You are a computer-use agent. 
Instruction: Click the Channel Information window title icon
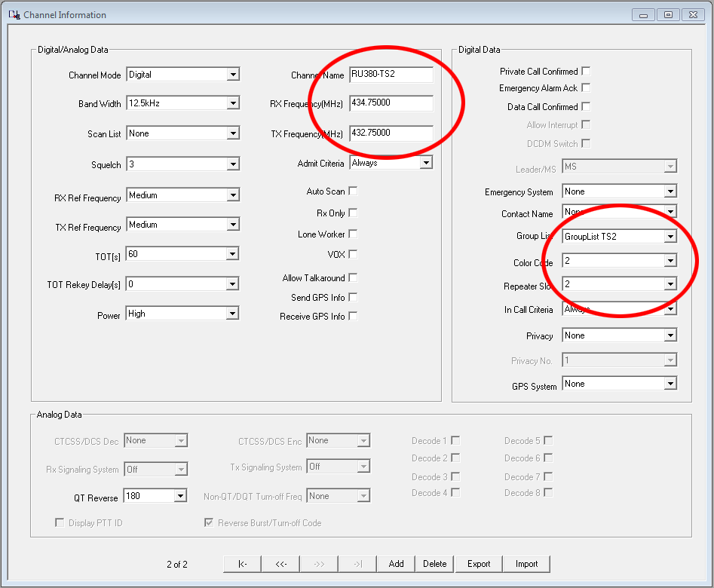[x=14, y=14]
